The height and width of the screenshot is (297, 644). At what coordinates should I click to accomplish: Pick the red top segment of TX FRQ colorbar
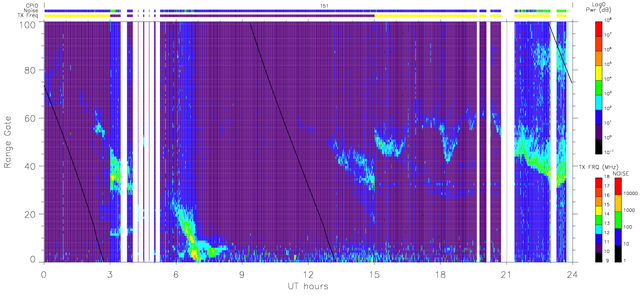(x=599, y=183)
